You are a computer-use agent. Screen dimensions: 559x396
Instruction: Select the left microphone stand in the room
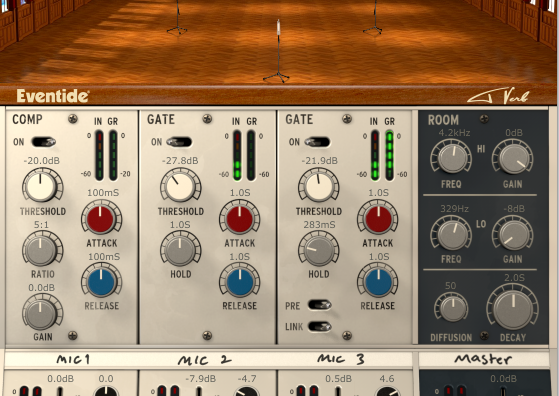(177, 17)
